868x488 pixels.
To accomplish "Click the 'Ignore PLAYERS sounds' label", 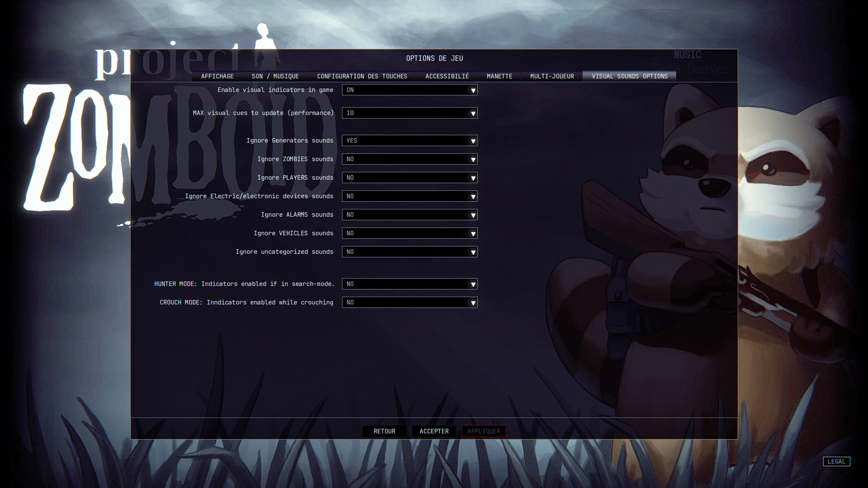I will click(295, 178).
